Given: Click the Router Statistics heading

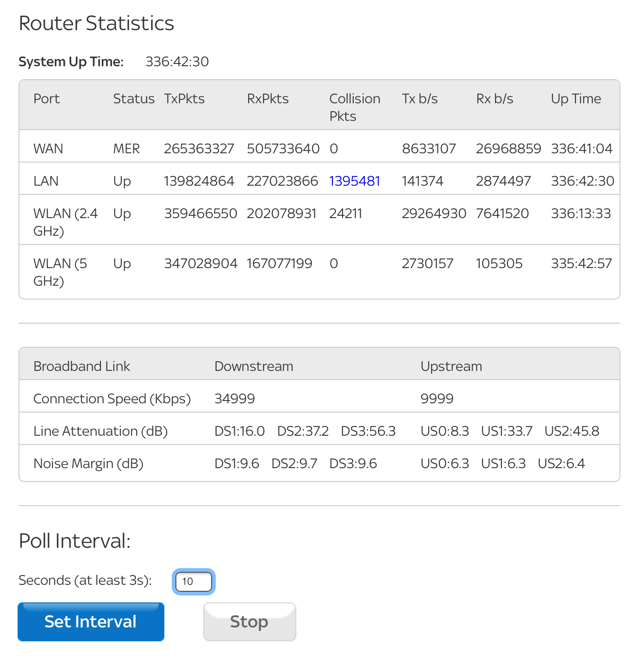Looking at the screenshot, I should (x=96, y=24).
